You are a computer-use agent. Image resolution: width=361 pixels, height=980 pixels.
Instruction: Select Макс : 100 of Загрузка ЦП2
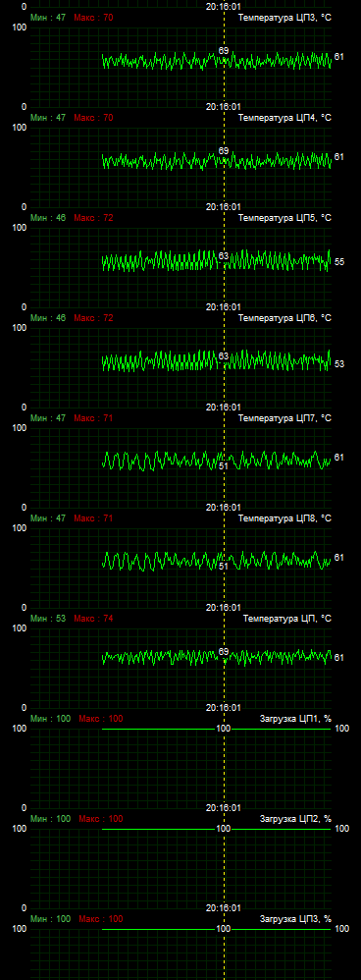point(101,819)
